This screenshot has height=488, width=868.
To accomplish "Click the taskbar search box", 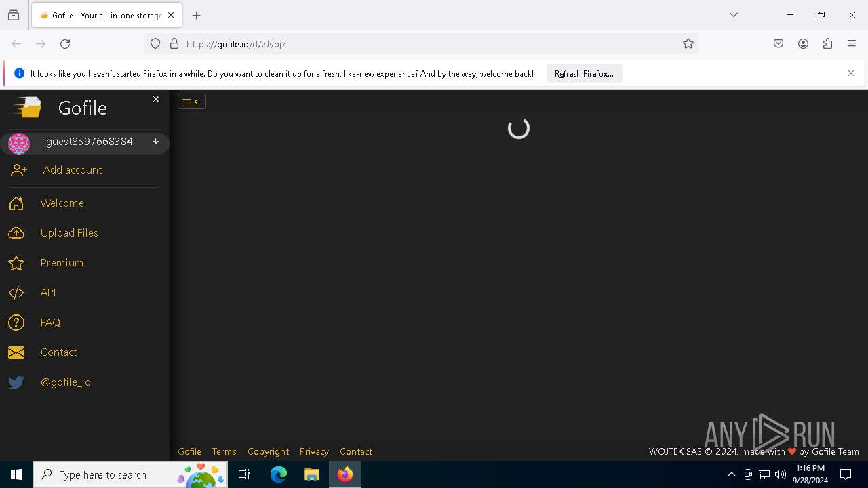I will (130, 474).
